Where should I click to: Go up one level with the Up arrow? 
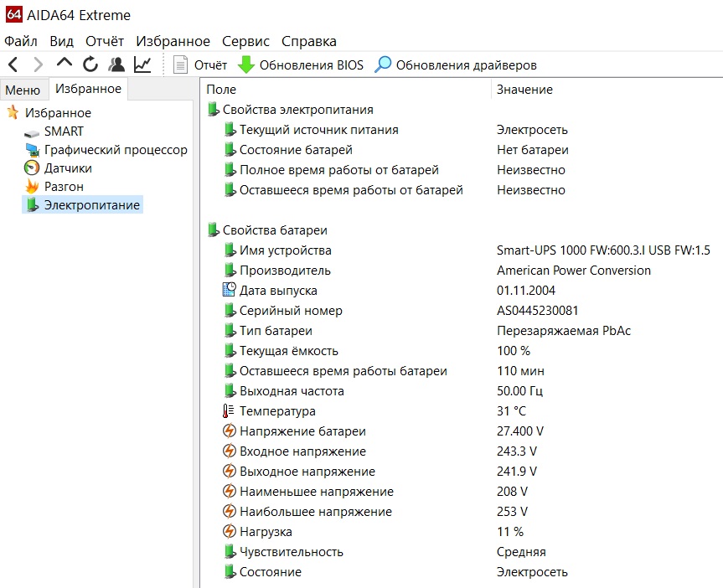pos(65,64)
